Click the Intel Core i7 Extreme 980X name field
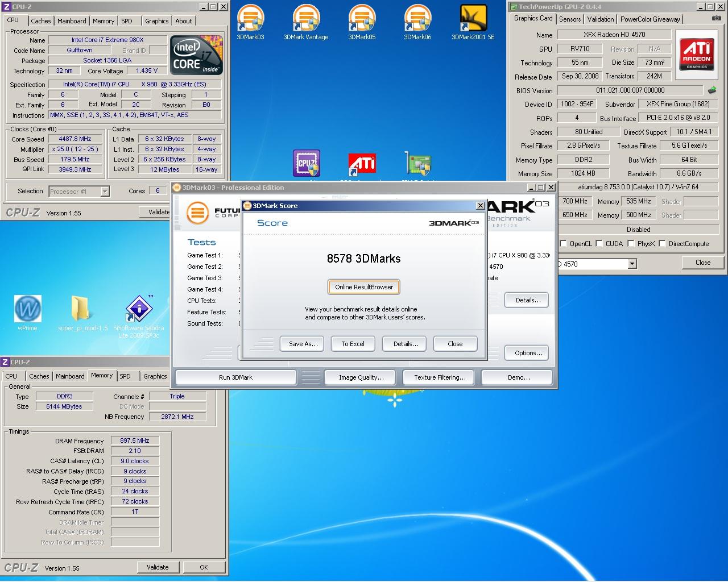This screenshot has height=582, width=728. 107,40
